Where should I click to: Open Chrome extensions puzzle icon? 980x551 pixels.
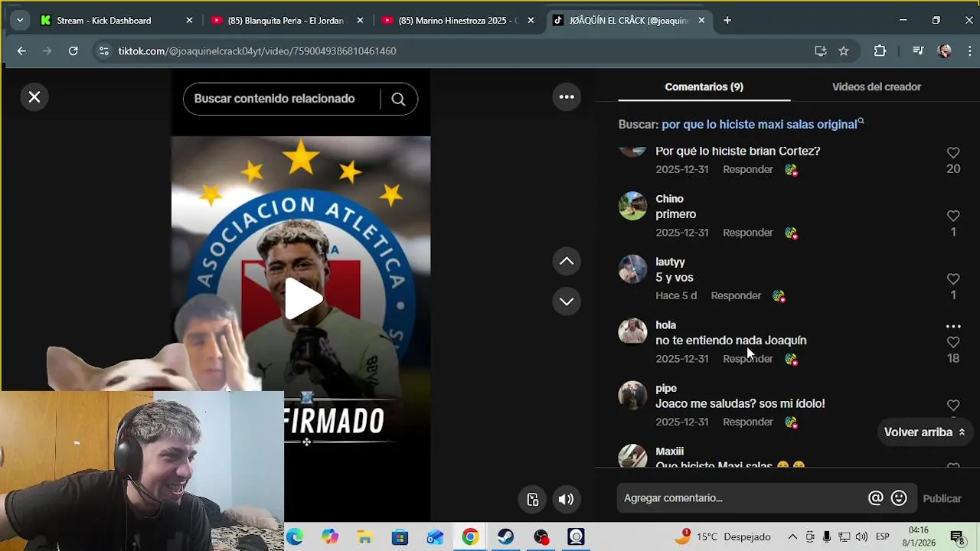[x=880, y=51]
